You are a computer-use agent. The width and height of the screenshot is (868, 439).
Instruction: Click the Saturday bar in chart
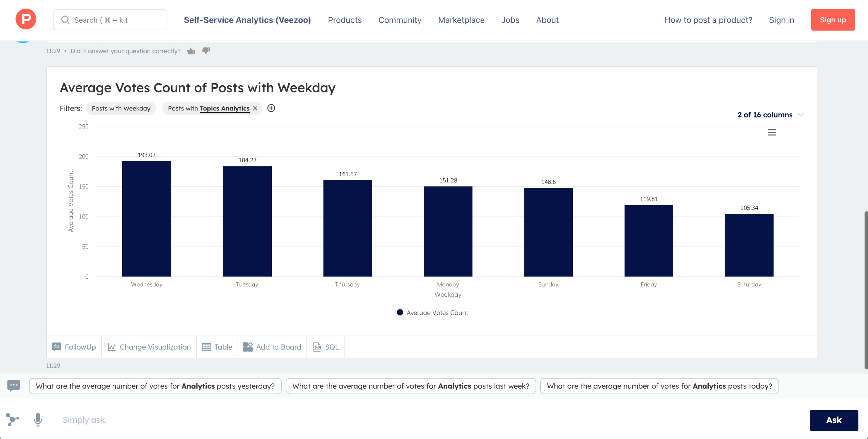point(749,245)
